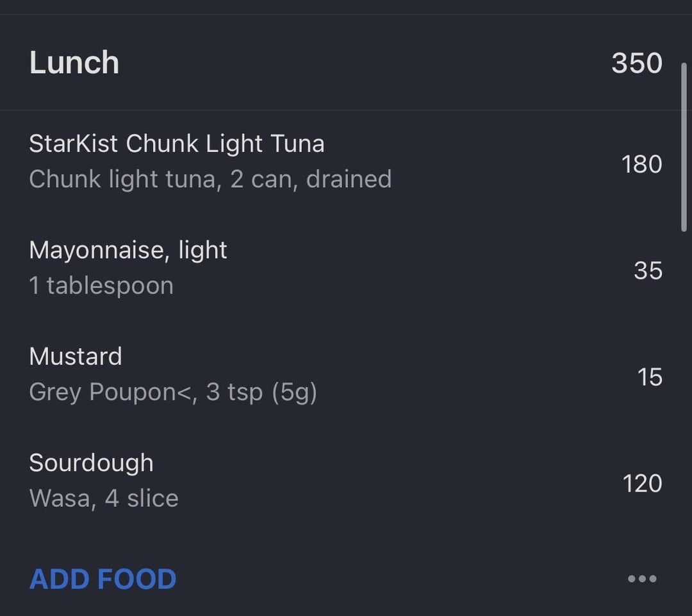Click the vertical scrollbar handle
Image resolution: width=692 pixels, height=616 pixels.
tap(684, 147)
